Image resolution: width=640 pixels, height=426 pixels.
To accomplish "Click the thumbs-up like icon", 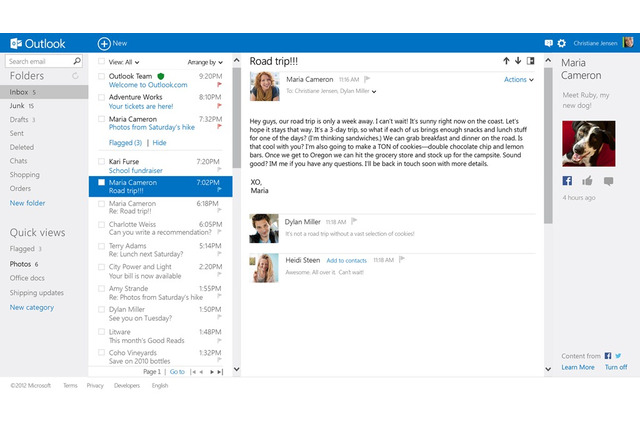I will 586,181.
